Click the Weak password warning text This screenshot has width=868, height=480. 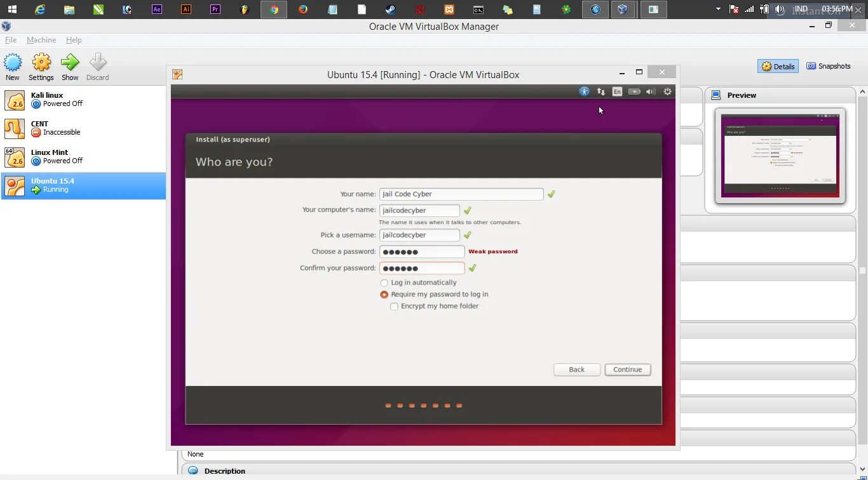[x=493, y=251]
